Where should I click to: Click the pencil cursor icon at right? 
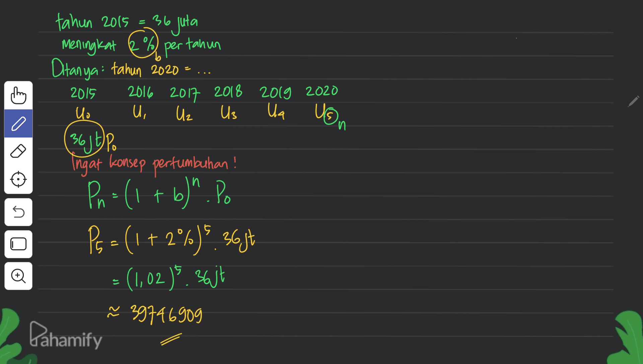(x=633, y=101)
